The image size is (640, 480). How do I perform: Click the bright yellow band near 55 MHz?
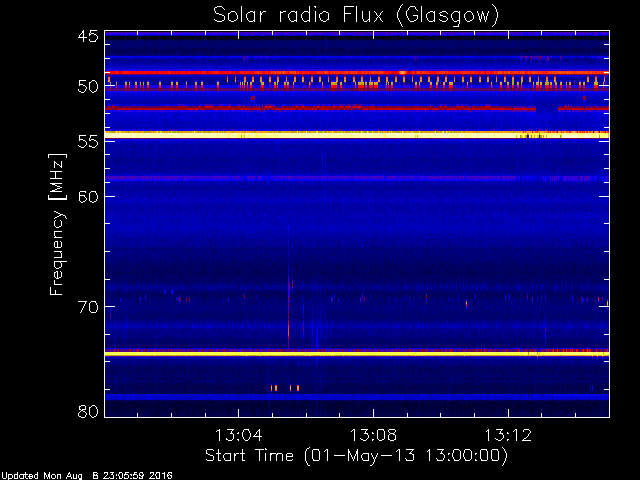pyautogui.click(x=357, y=135)
